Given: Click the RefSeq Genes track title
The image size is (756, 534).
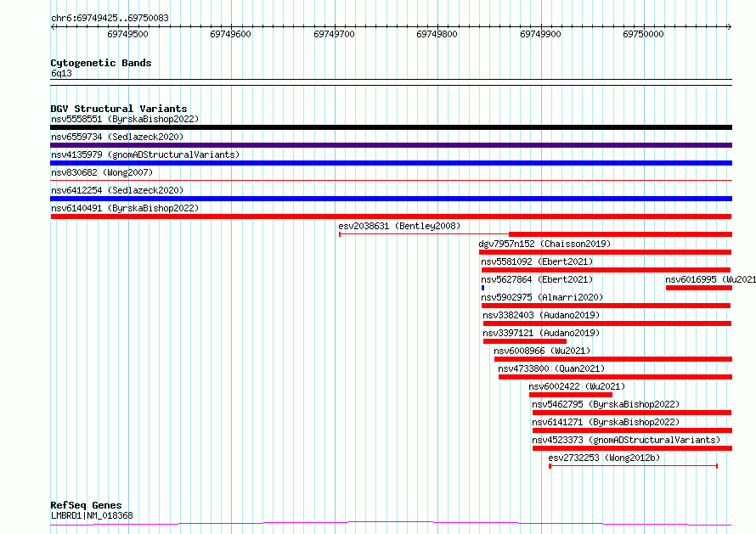Looking at the screenshot, I should pyautogui.click(x=86, y=505).
